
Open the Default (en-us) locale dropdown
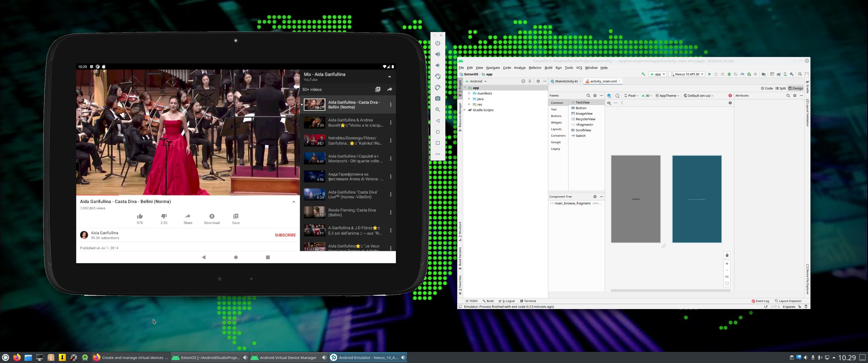(698, 96)
